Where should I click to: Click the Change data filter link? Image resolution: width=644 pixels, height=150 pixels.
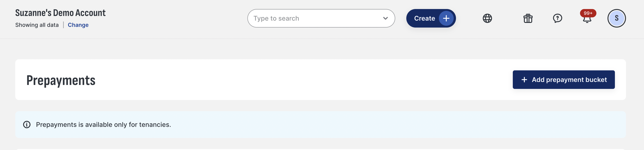(78, 25)
